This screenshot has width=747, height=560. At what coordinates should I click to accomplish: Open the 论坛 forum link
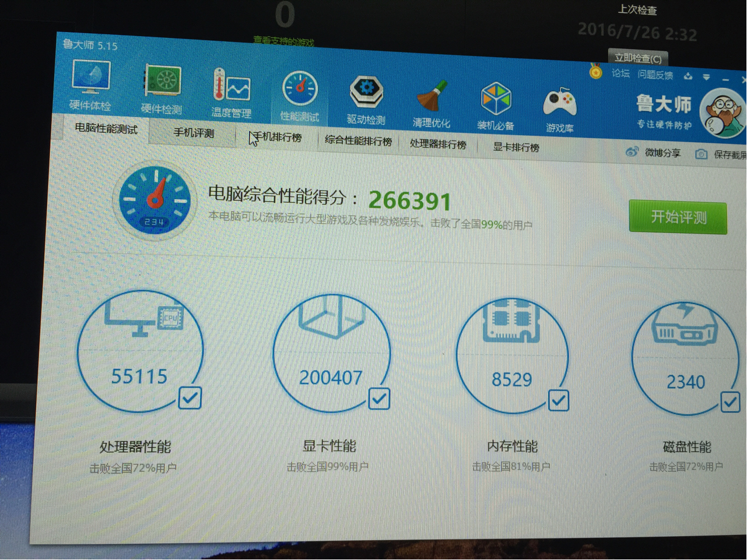point(620,73)
